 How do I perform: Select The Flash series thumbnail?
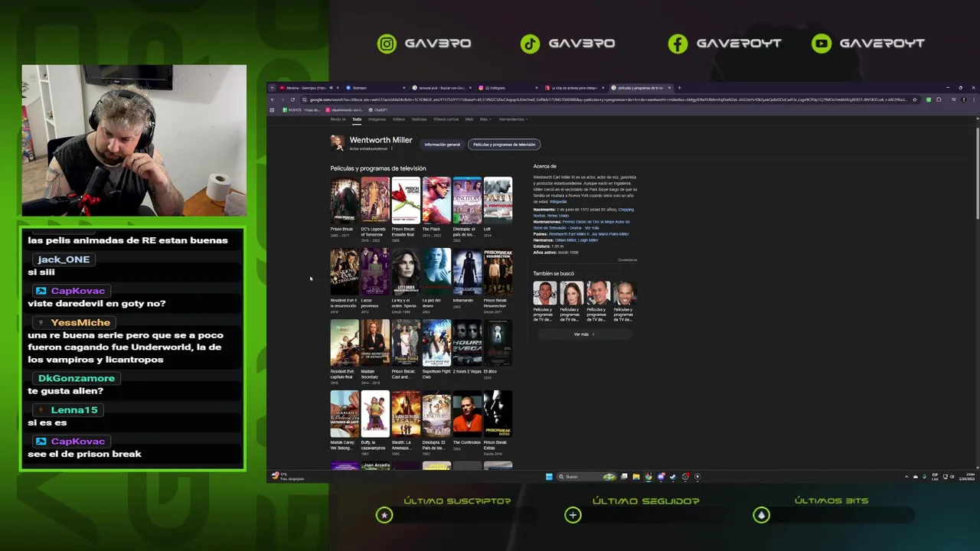[x=436, y=200]
